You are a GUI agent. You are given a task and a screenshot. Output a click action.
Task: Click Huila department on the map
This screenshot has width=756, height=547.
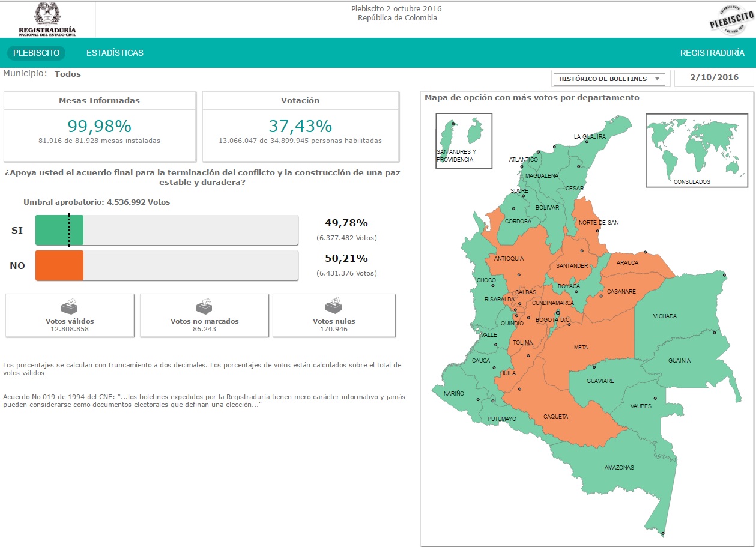508,373
